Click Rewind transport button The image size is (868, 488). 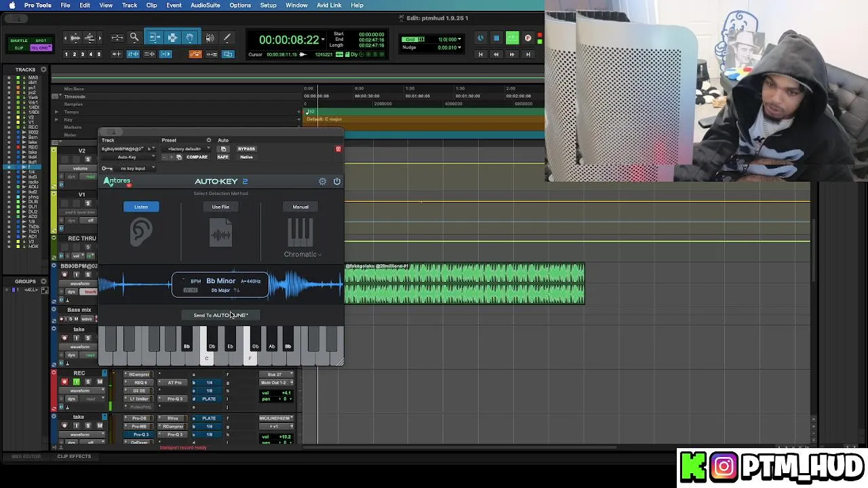click(x=496, y=54)
